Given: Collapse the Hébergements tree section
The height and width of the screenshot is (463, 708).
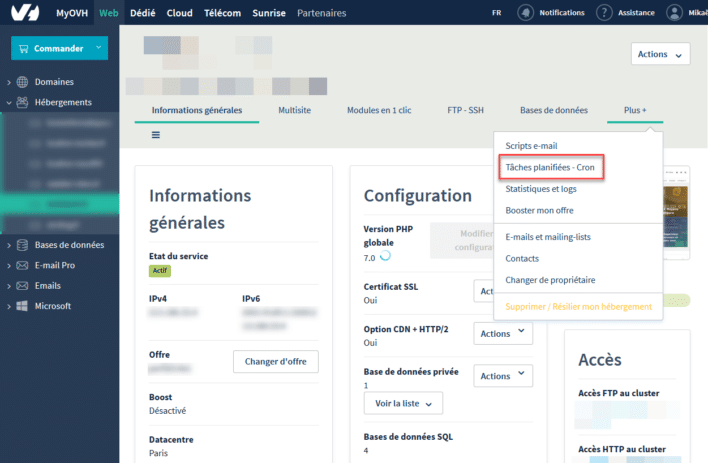Looking at the screenshot, I should coord(9,102).
